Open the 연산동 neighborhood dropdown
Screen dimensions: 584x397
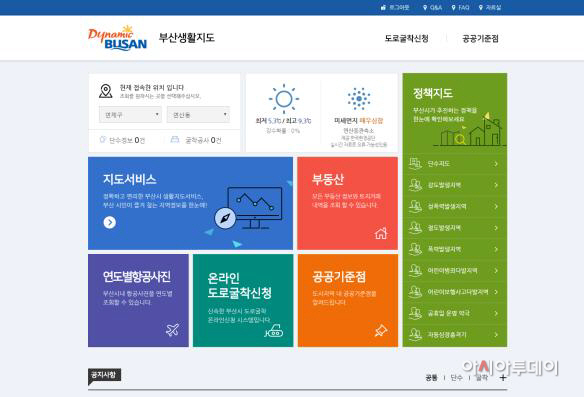click(x=198, y=115)
